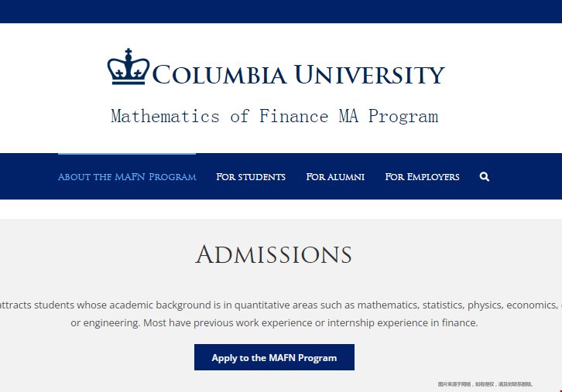The width and height of the screenshot is (562, 392).
Task: Open the For Students menu
Action: pos(251,177)
